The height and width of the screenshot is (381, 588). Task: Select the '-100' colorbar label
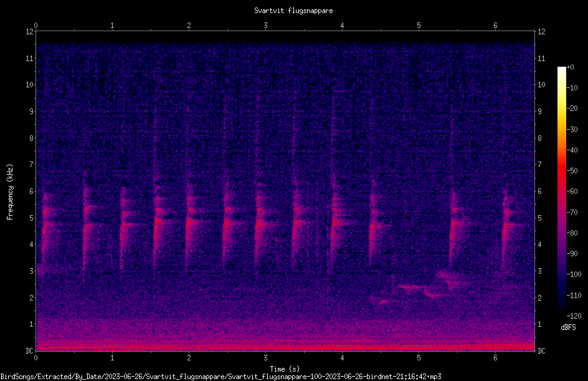pos(574,274)
